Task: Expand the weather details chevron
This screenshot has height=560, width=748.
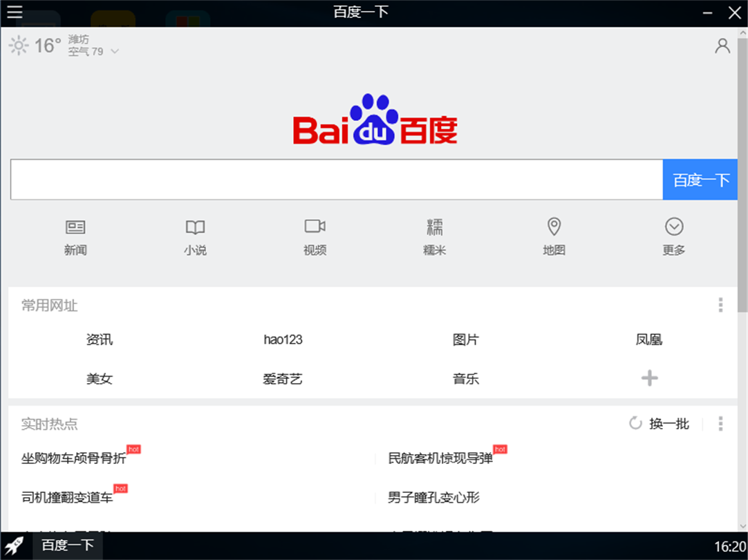Action: pyautogui.click(x=115, y=51)
